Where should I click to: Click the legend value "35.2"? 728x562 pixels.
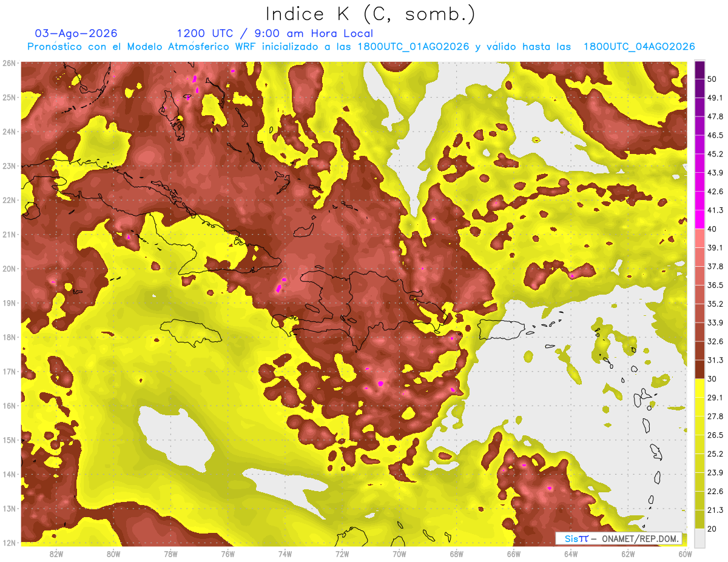click(715, 304)
